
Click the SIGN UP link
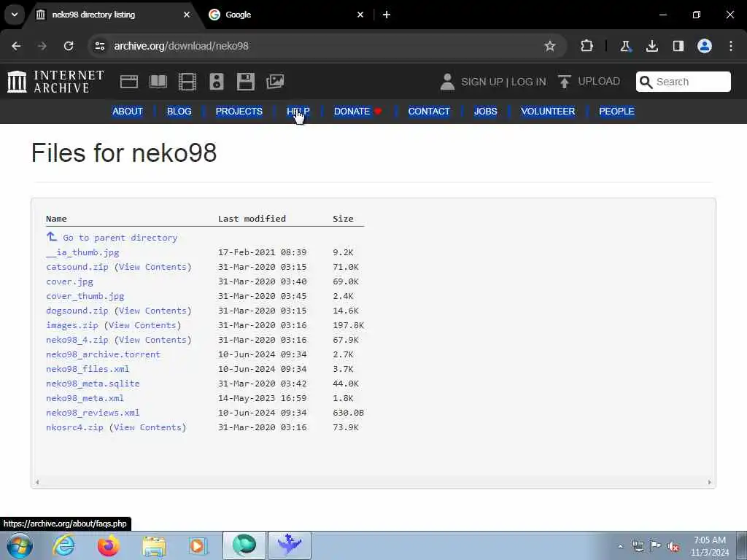pos(481,82)
